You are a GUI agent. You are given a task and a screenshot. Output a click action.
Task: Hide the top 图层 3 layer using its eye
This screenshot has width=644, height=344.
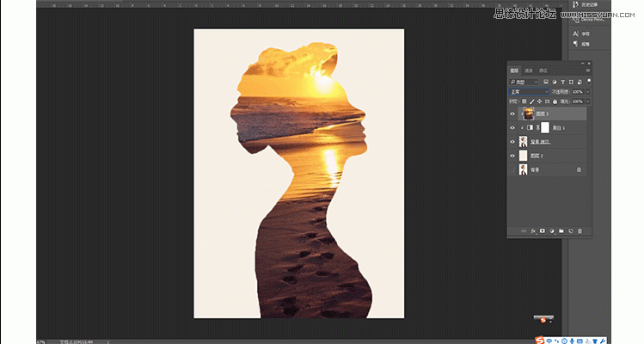click(512, 114)
